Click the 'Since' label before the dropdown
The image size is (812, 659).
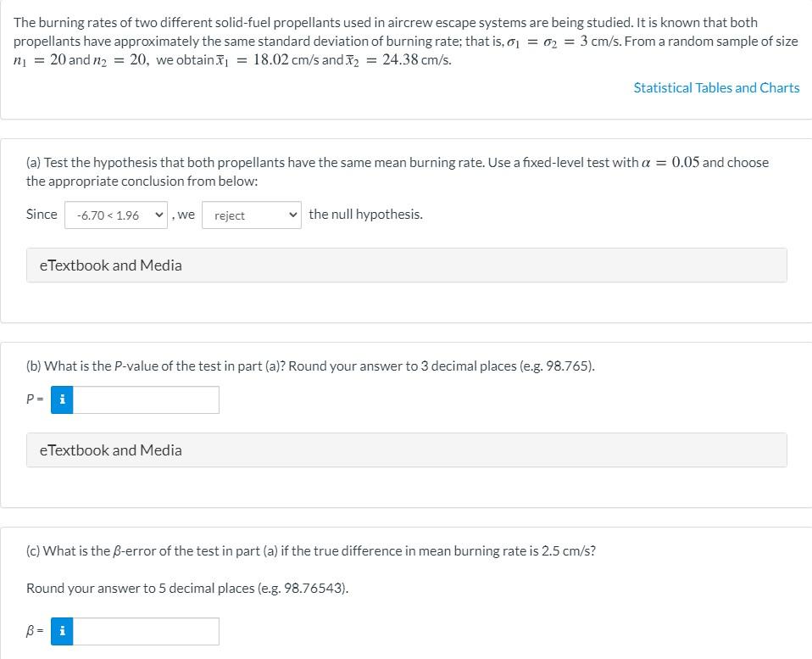[42, 215]
